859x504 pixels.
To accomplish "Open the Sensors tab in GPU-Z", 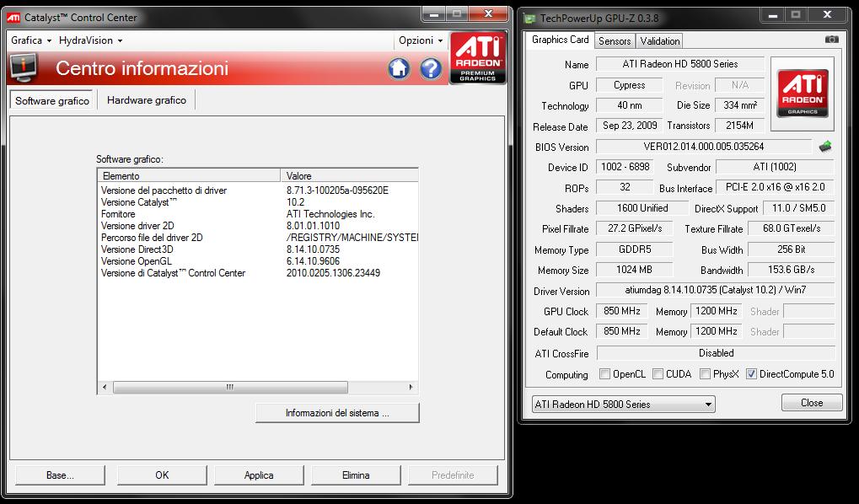I will [x=615, y=41].
